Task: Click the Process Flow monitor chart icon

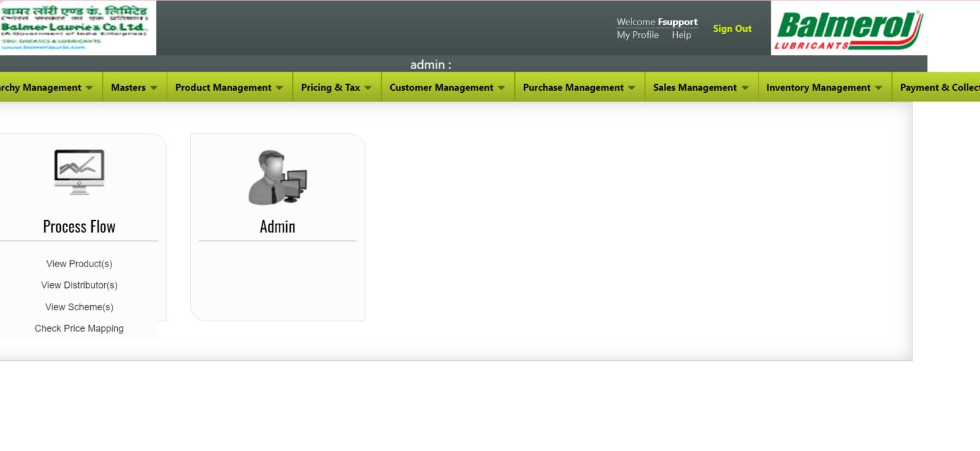Action: click(79, 172)
